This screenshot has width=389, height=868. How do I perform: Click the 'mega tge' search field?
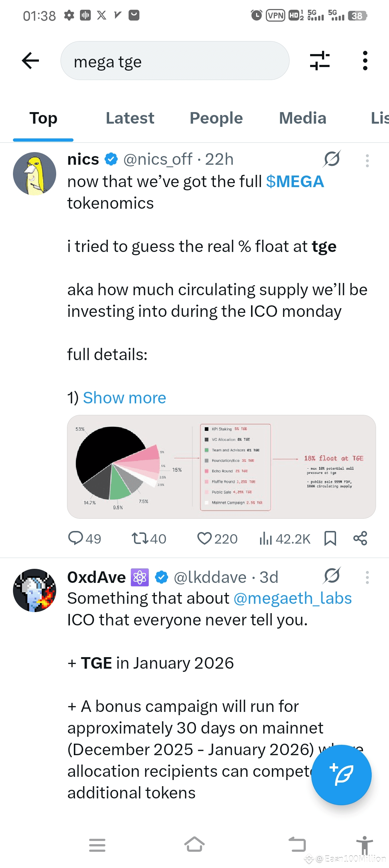click(175, 61)
